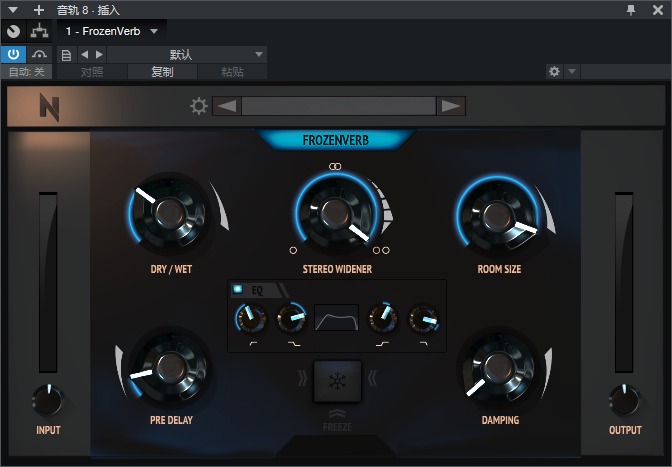Click the pin icon in title bar

point(630,10)
